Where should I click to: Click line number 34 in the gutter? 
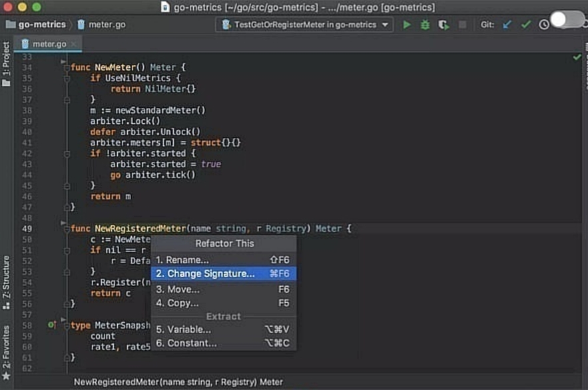tap(27, 67)
